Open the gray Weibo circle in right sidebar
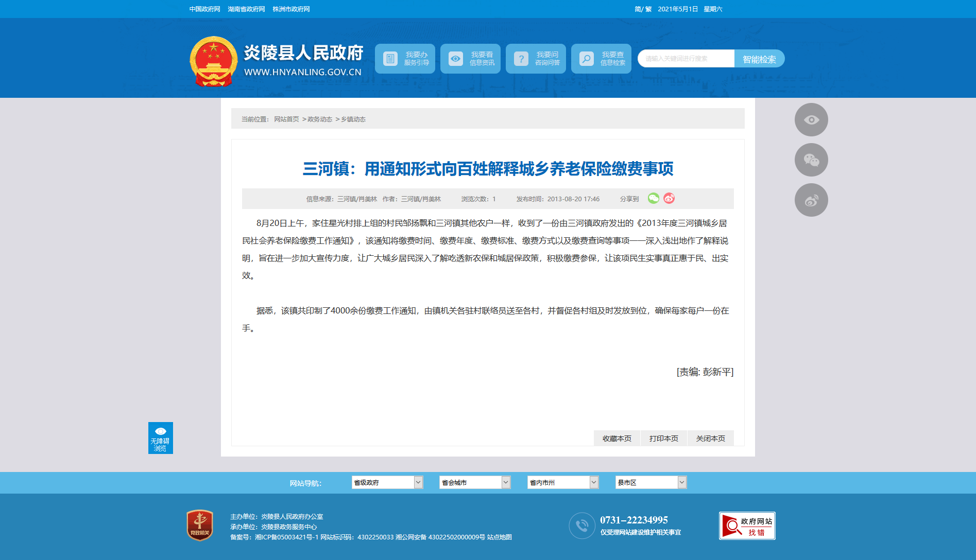The height and width of the screenshot is (560, 976). point(811,200)
